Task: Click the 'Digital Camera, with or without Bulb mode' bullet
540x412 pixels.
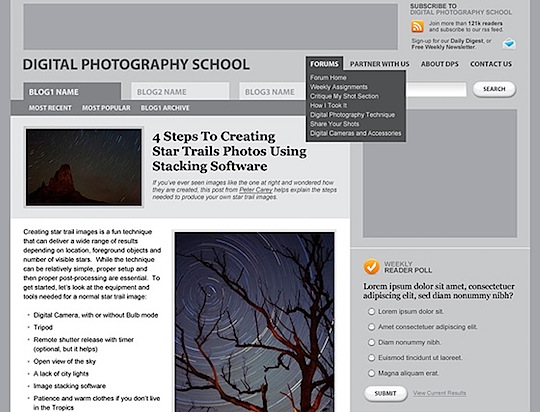Action: [96, 315]
